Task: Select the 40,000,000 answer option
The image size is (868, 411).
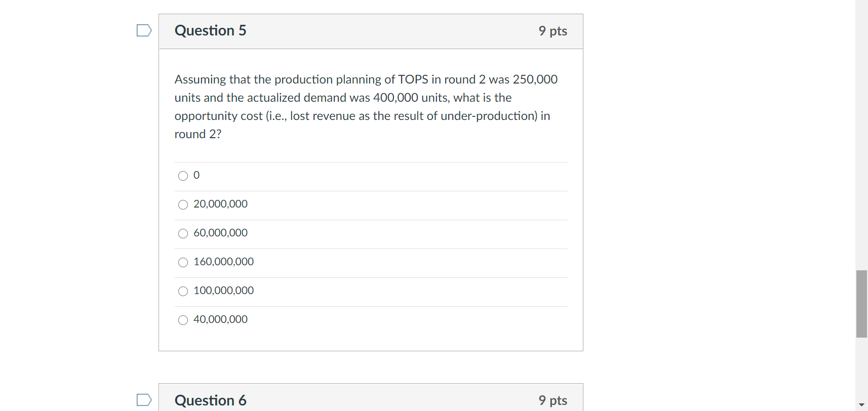Action: pos(183,320)
